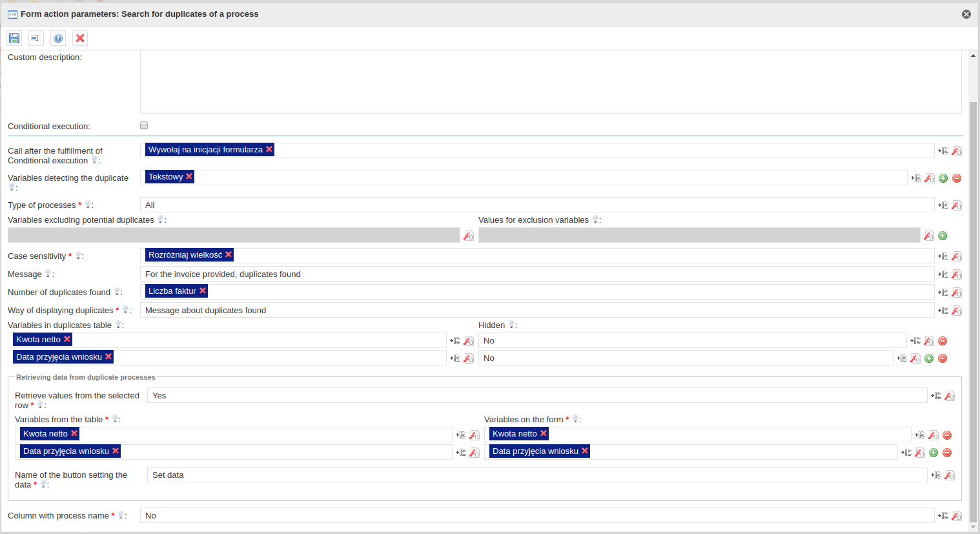Remove 'Kwota netto' tag in Variables from the table
The image size is (980, 534).
pos(74,433)
